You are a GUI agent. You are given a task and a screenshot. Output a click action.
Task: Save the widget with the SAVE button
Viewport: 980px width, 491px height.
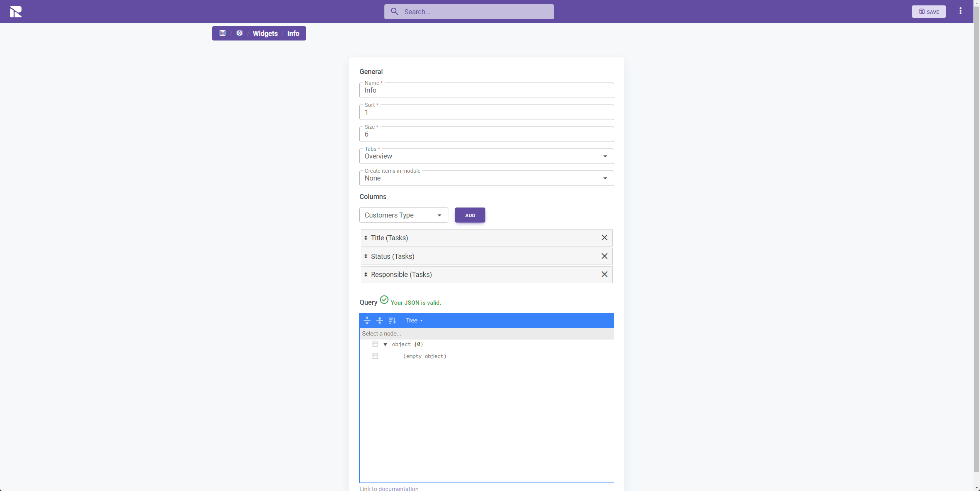pos(929,12)
